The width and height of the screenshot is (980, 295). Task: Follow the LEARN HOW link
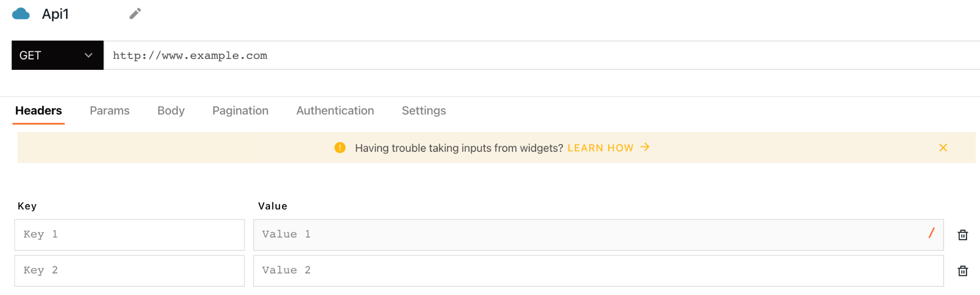click(600, 148)
